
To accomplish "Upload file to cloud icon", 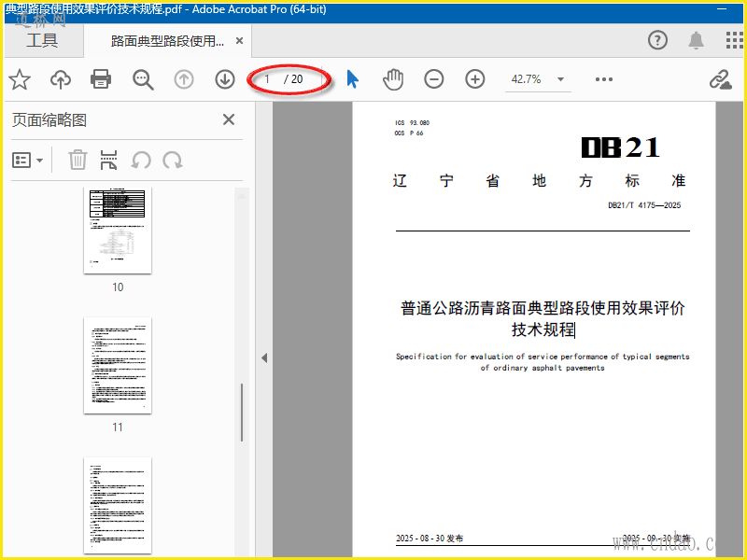I will tap(61, 79).
